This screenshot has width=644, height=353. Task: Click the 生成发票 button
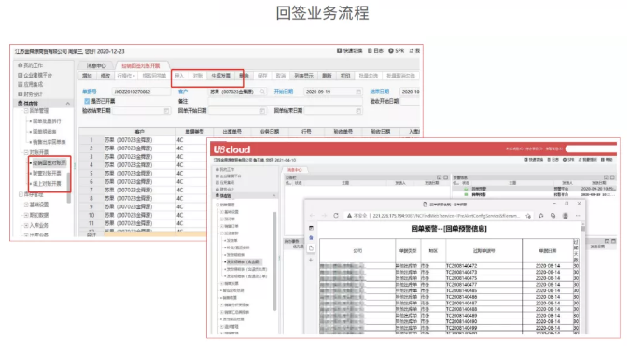[x=221, y=76]
